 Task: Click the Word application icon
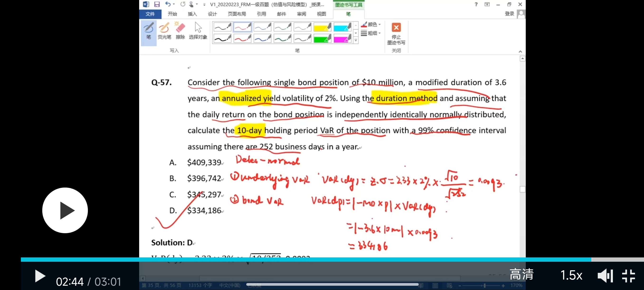pos(146,4)
